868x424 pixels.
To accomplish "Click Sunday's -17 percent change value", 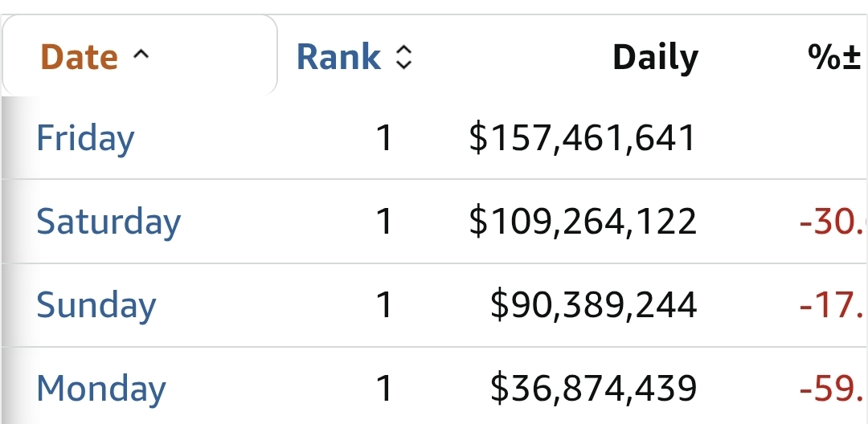I will (x=833, y=305).
